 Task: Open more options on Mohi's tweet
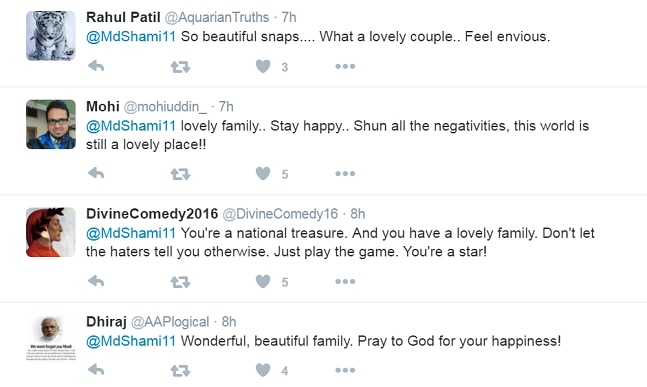point(345,174)
